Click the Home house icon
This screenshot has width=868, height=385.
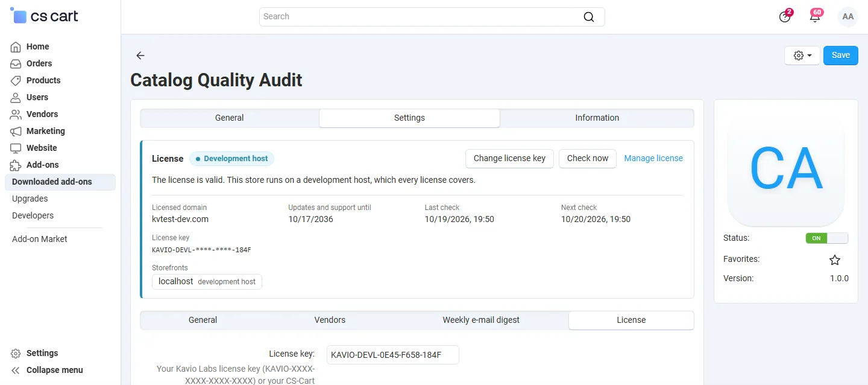(16, 46)
